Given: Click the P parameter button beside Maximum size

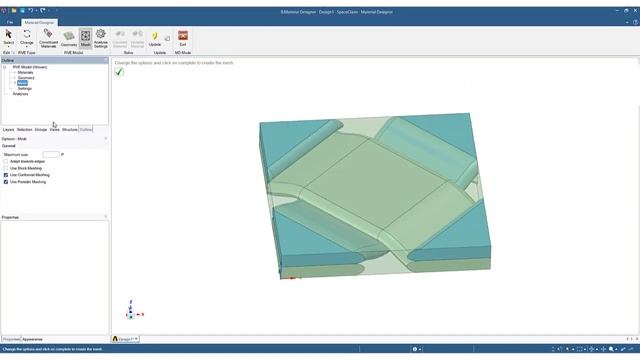Looking at the screenshot, I should pos(62,155).
